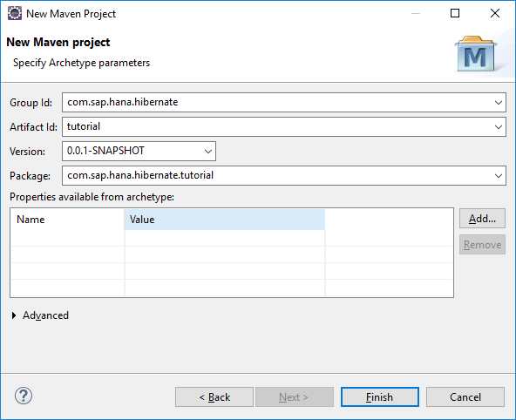Click the Value column header
Image resolution: width=516 pixels, height=420 pixels.
(x=225, y=220)
